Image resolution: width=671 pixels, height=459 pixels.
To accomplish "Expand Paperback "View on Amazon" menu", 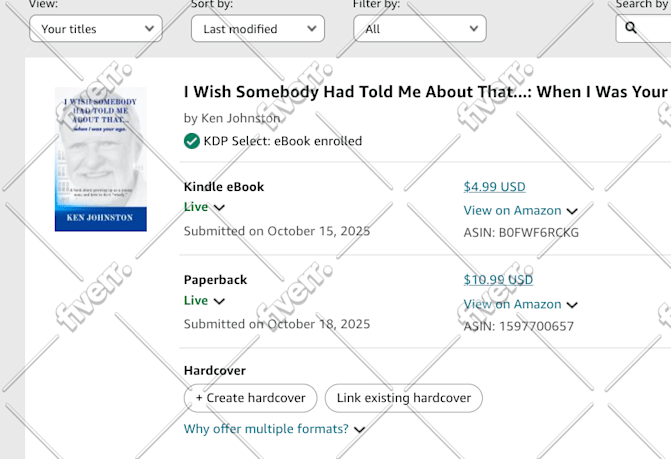I will point(572,305).
